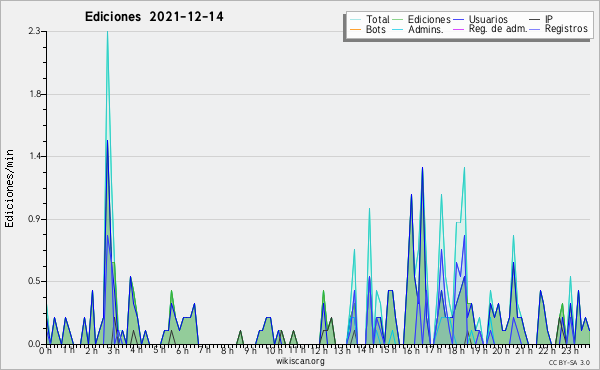Click the Total legend entry

click(370, 19)
